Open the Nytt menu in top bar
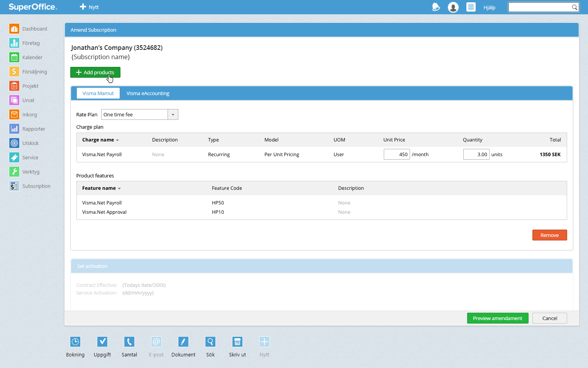Screen dimensions: 588x368 click(x=89, y=7)
